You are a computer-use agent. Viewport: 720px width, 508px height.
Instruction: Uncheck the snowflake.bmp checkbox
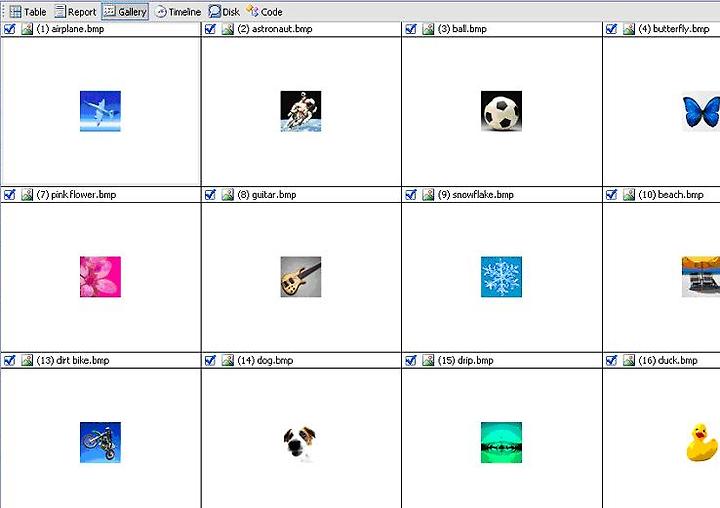[x=411, y=195]
